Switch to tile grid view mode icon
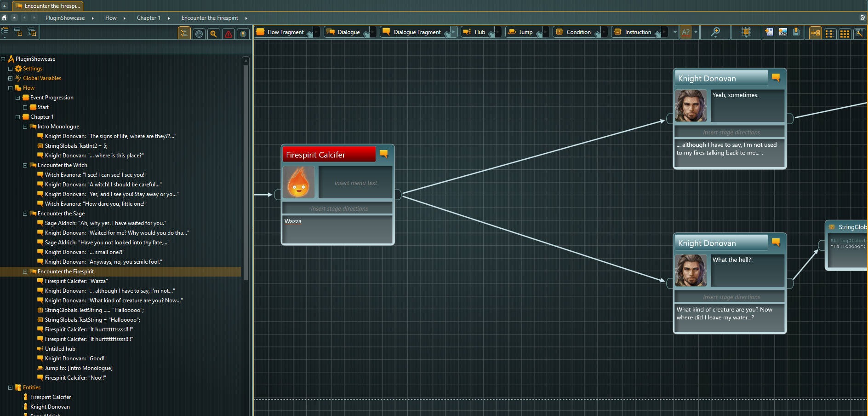Image resolution: width=868 pixels, height=416 pixels. [x=845, y=33]
